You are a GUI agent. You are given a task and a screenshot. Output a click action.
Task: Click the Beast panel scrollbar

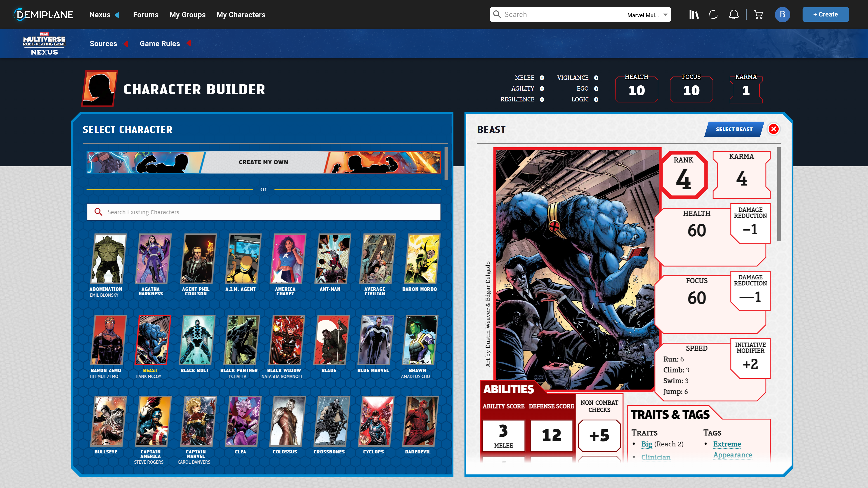click(779, 194)
